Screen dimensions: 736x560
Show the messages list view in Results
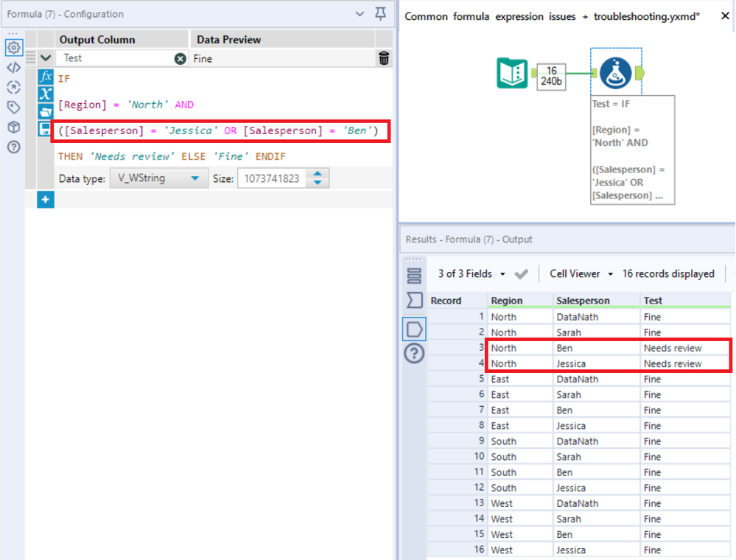pos(415,276)
